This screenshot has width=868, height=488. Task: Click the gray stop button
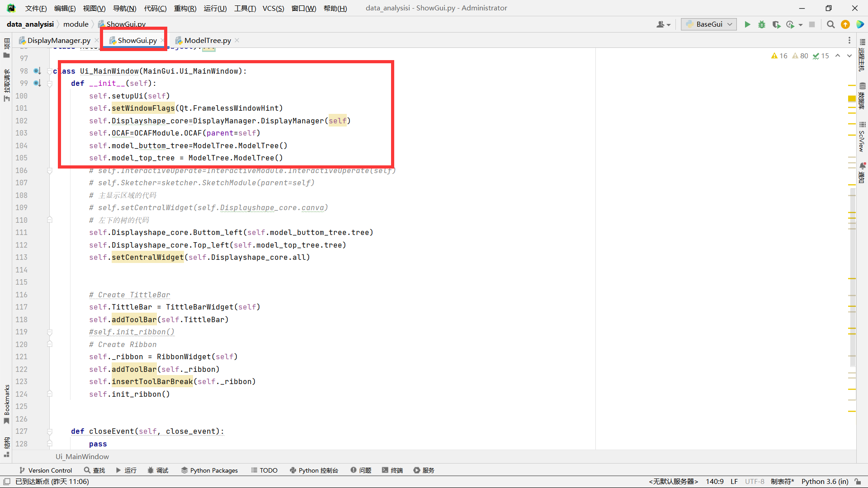click(812, 24)
